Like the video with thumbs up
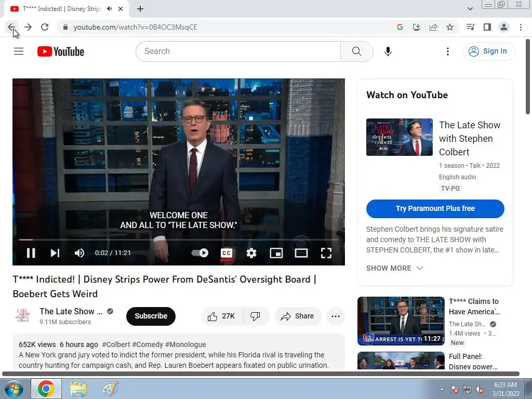 221,316
